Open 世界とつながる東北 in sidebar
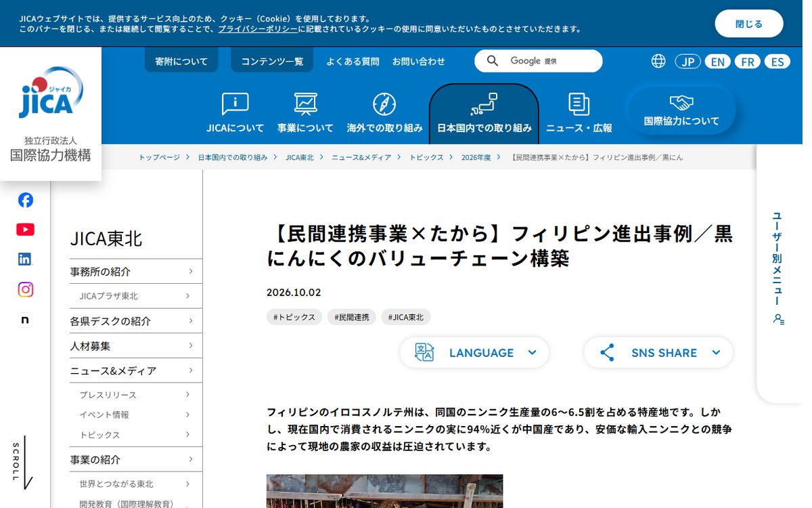This screenshot has height=508, width=812. 136,484
